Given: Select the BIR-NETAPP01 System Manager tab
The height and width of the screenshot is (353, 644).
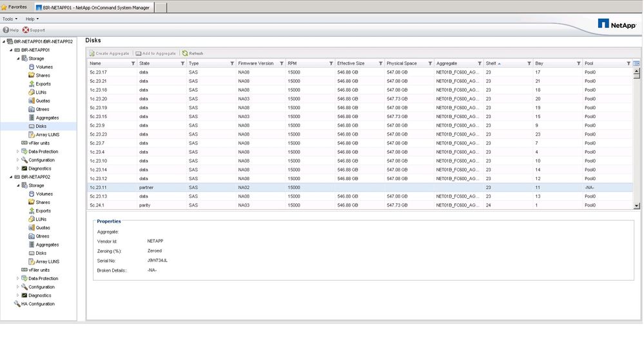Looking at the screenshot, I should 93,7.
